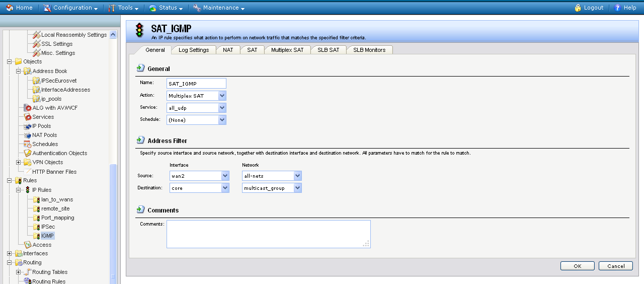Expand the Interfaces tree node
Viewport: 644px width, 284px height.
pos(10,253)
